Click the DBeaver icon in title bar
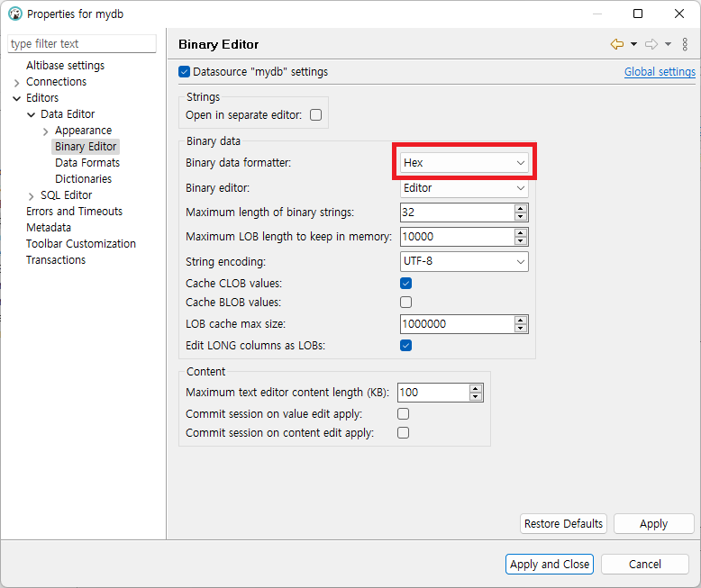The height and width of the screenshot is (588, 701). (14, 14)
